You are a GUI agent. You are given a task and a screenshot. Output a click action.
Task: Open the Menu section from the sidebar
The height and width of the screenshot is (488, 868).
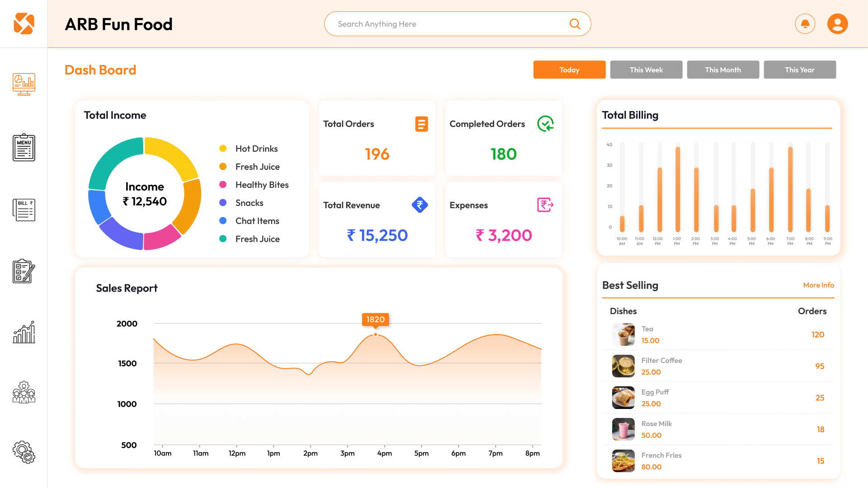click(23, 147)
